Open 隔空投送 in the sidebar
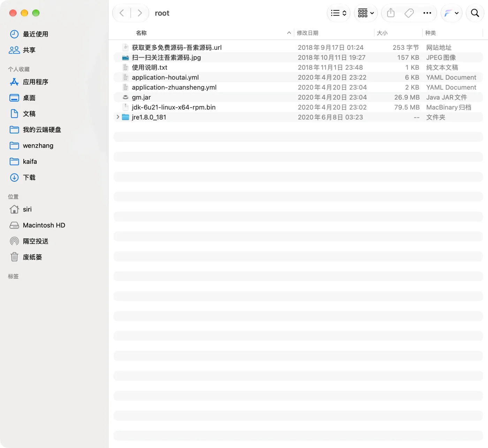This screenshot has height=448, width=488. [x=36, y=241]
